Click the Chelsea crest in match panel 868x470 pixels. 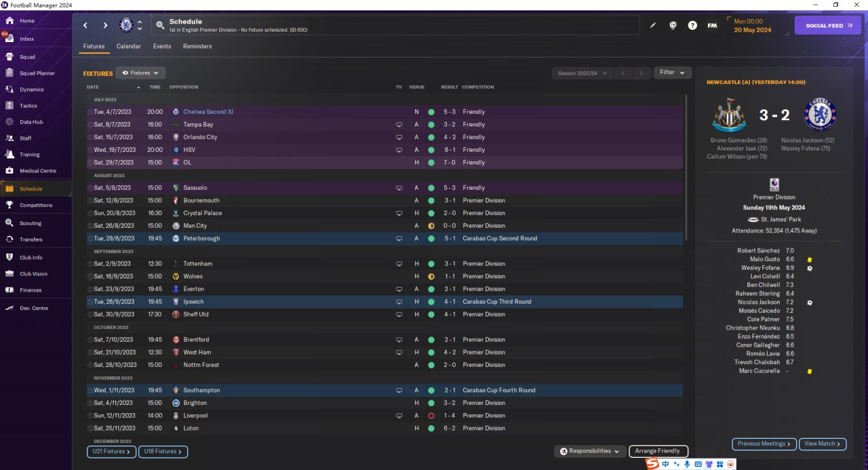point(820,115)
